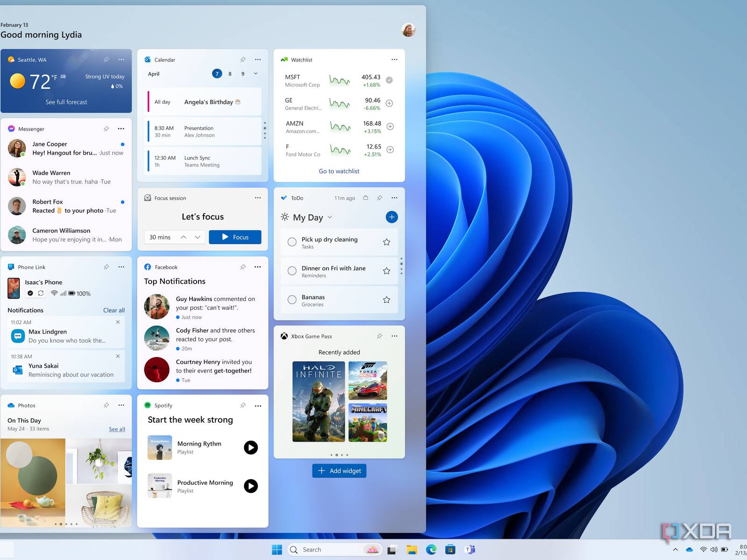The image size is (747, 560).
Task: Expand the My Day list dropdown
Action: pyautogui.click(x=330, y=217)
